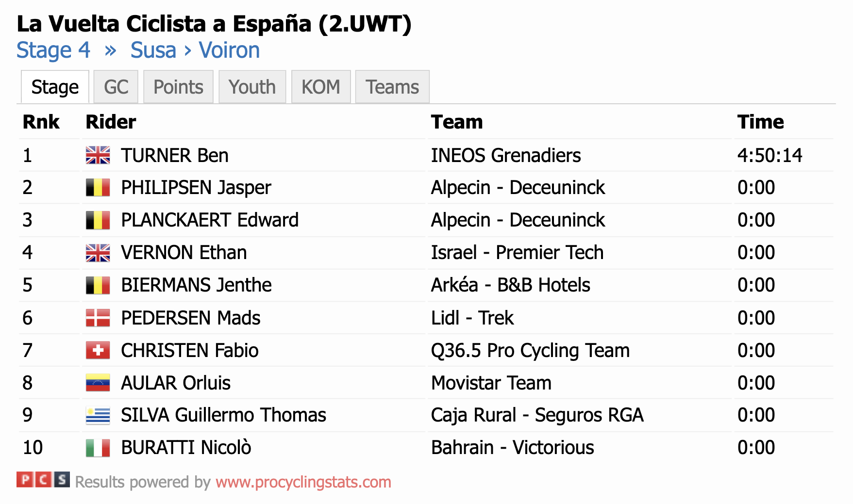Open the Points classification tab
853x504 pixels.
pyautogui.click(x=178, y=87)
